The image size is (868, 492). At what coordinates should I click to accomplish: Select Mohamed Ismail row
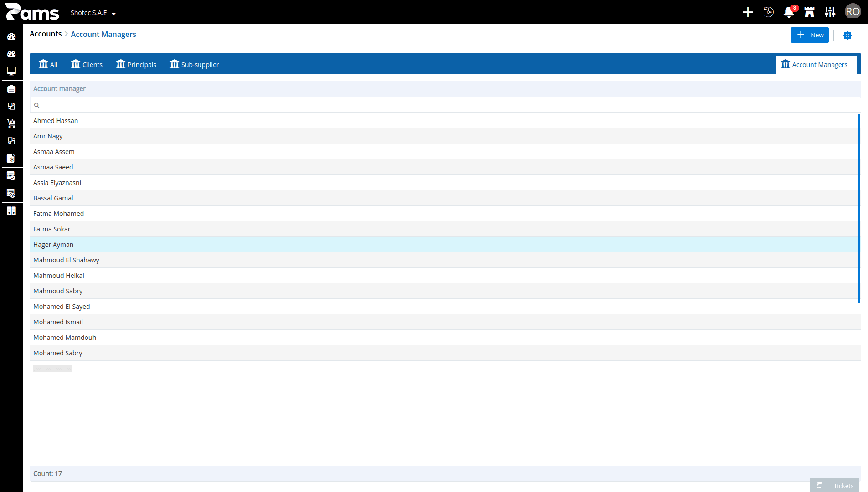pyautogui.click(x=444, y=322)
